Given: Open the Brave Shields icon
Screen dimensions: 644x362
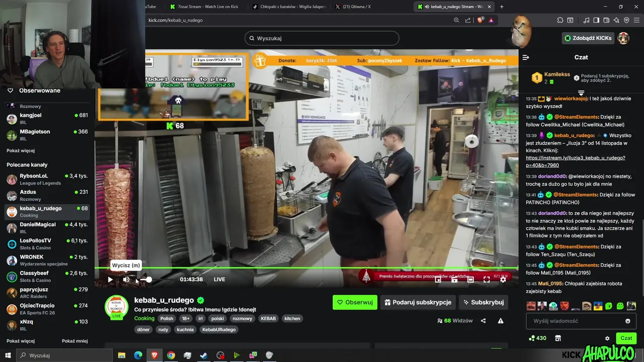Looking at the screenshot, I should click(x=480, y=20).
